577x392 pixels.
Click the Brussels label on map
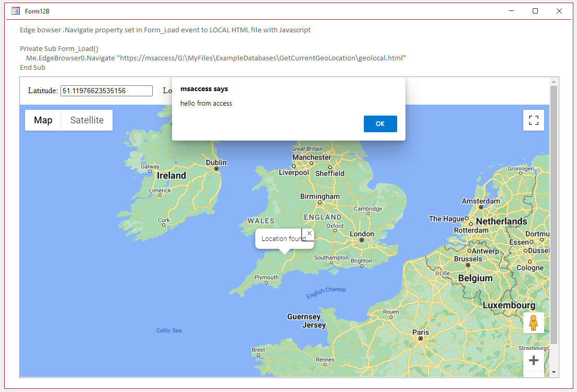click(468, 259)
